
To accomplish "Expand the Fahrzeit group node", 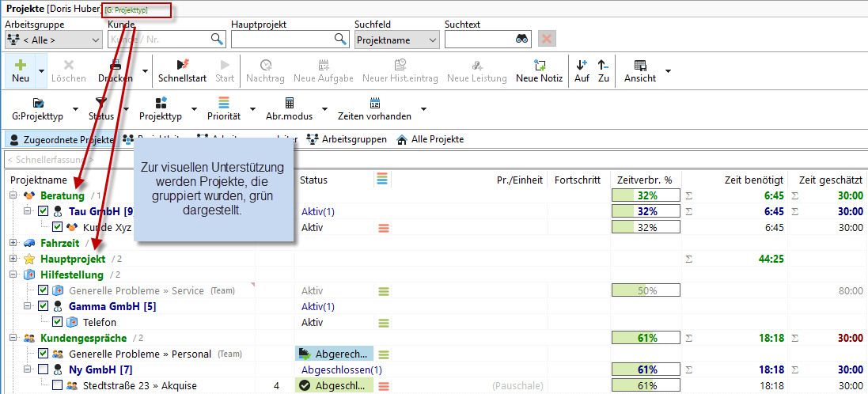I will [x=13, y=243].
